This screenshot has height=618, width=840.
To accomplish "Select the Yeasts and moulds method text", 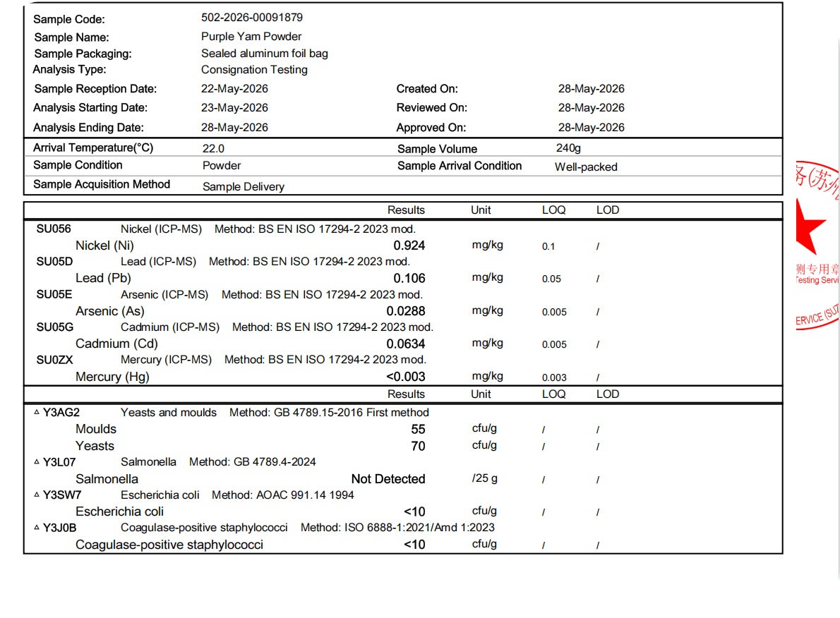I will coord(329,413).
